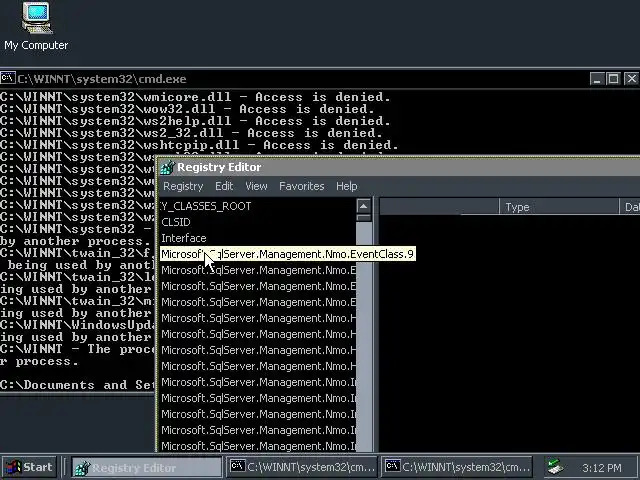640x480 pixels.
Task: Click the ws2_32.dll Access is denied line
Action: click(191, 133)
